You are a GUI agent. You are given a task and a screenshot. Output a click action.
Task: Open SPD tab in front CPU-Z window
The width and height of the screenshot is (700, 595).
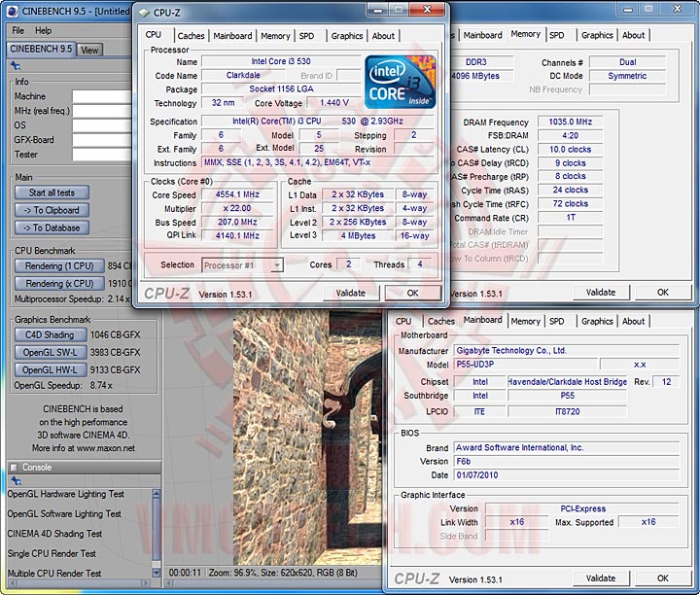coord(306,36)
